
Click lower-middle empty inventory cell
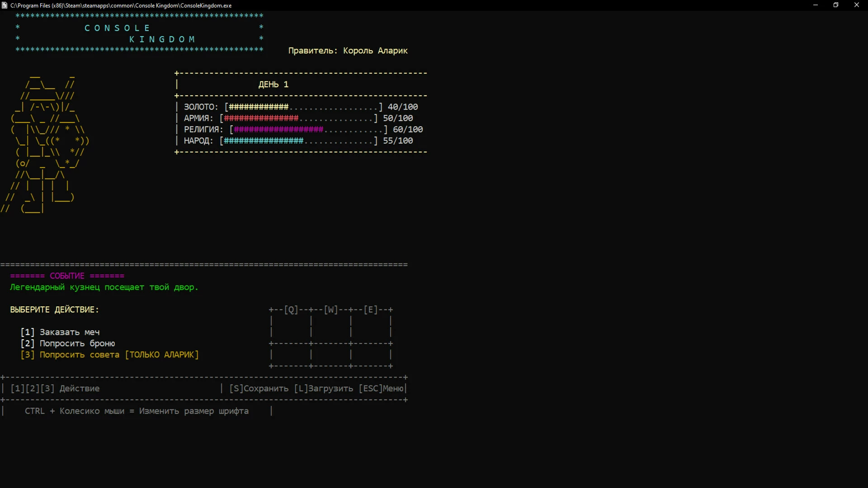click(x=331, y=355)
